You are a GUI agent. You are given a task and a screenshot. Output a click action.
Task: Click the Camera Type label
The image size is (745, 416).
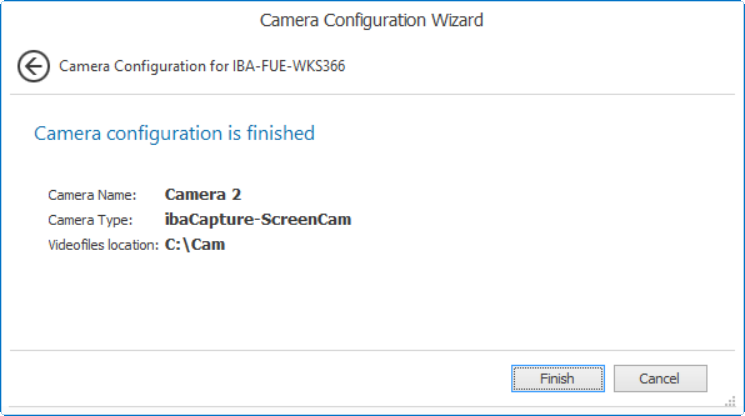[x=90, y=220]
